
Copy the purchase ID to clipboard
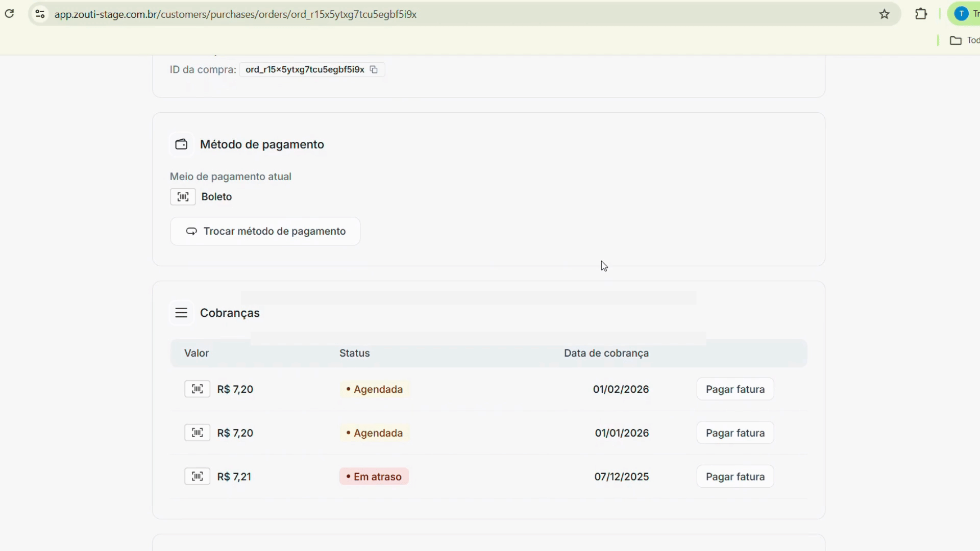[x=374, y=70]
